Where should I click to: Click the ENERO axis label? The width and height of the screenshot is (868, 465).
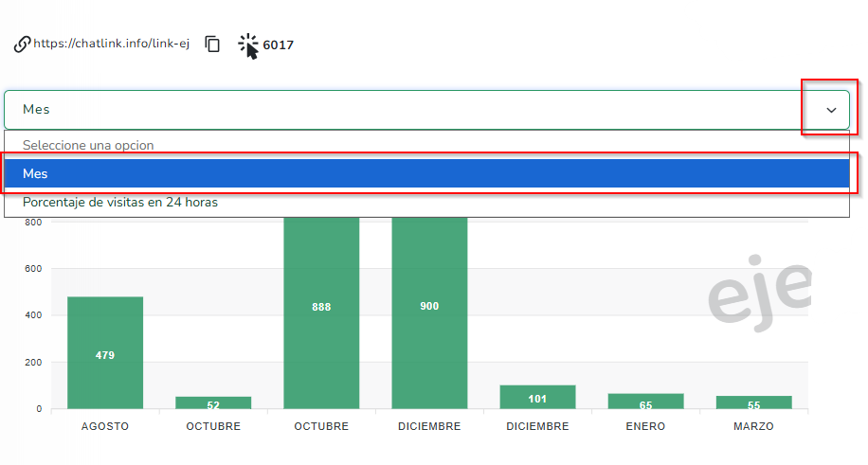pos(645,427)
